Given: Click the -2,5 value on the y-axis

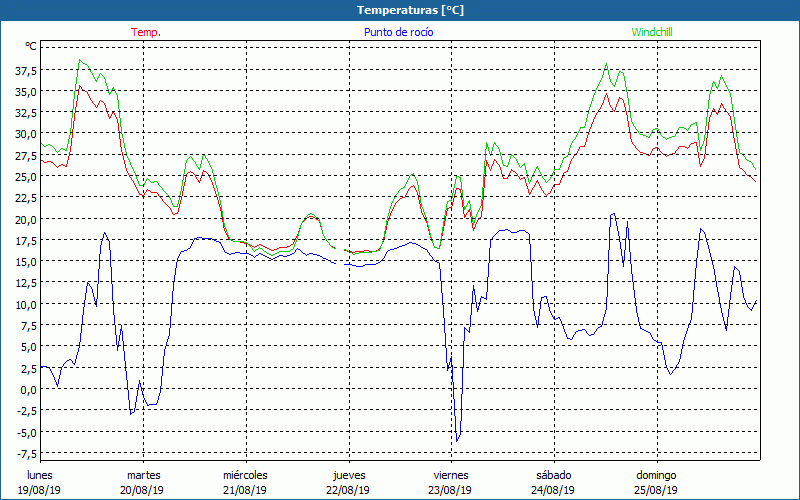Looking at the screenshot, I should click(x=27, y=410).
